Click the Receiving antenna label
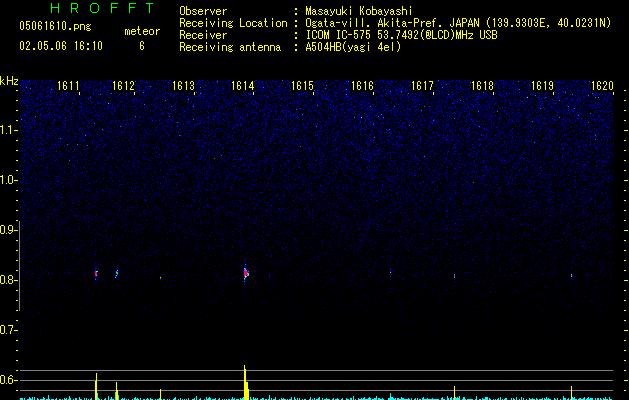Viewport: 629px width, 400px height. click(x=230, y=47)
